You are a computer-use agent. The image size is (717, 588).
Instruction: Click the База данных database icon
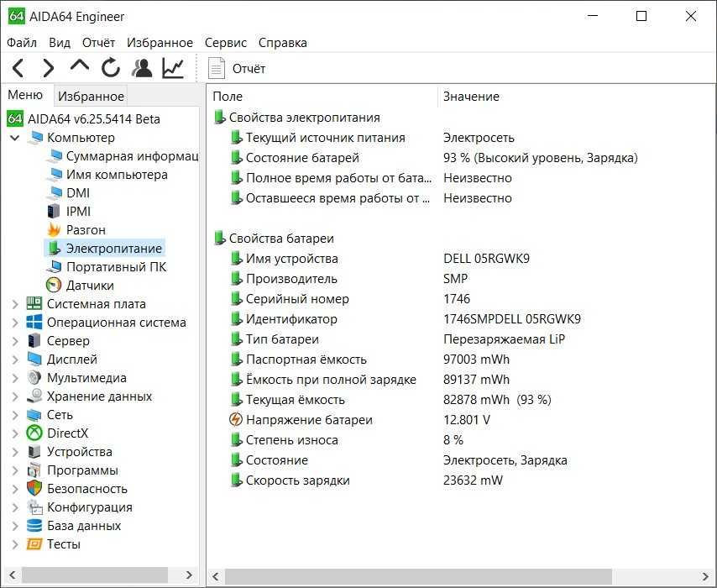coord(34,525)
